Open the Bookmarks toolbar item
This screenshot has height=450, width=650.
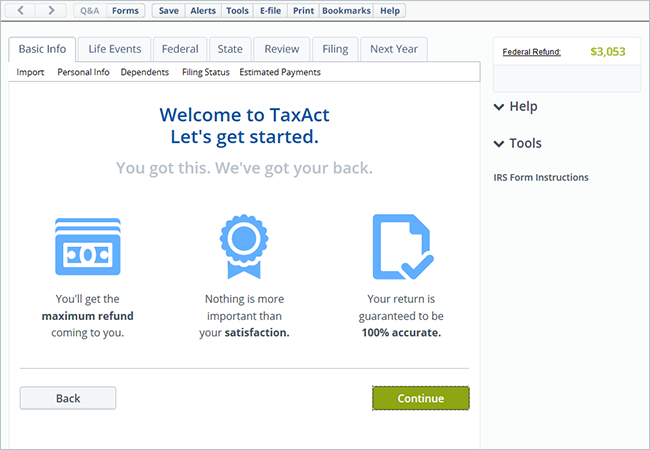346,11
